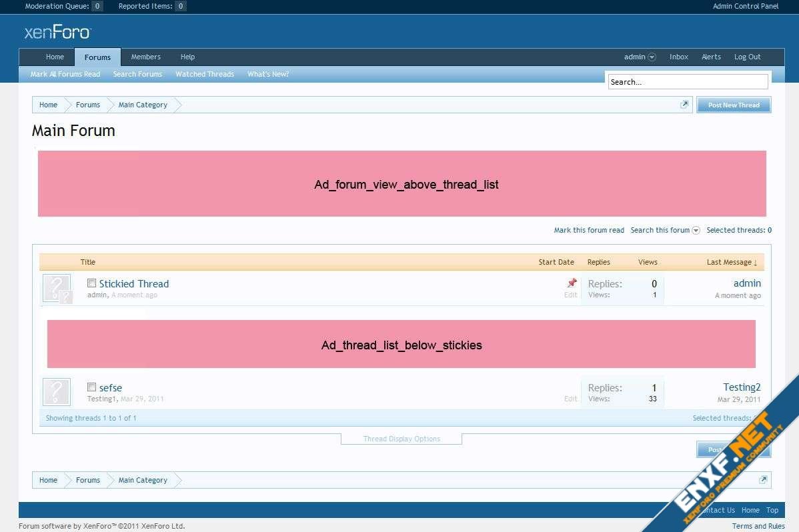Click the Post New Thread button

(x=734, y=105)
